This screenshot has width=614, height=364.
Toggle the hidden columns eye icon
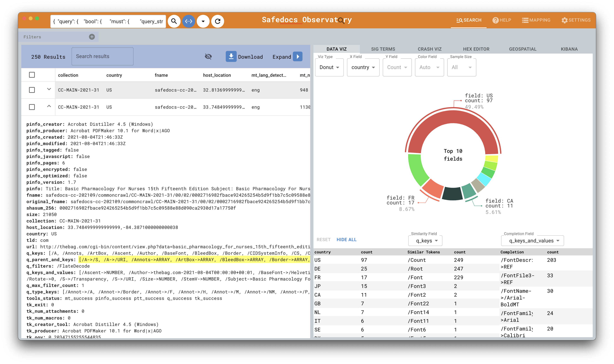click(208, 57)
